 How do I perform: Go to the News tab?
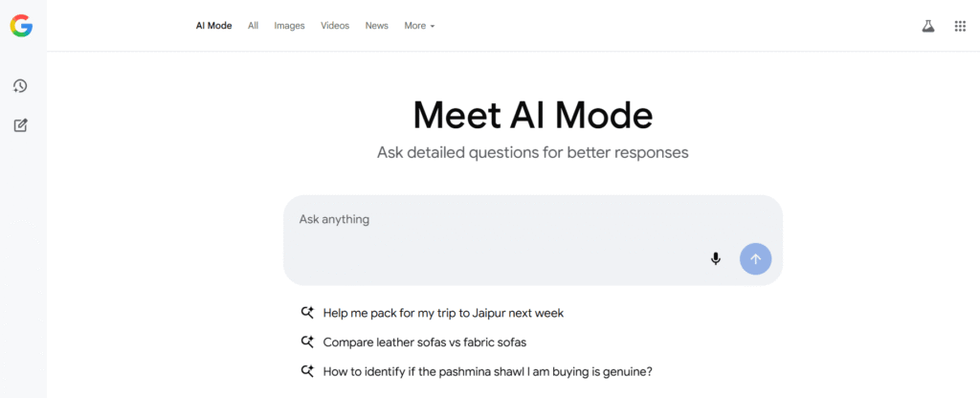click(x=377, y=26)
